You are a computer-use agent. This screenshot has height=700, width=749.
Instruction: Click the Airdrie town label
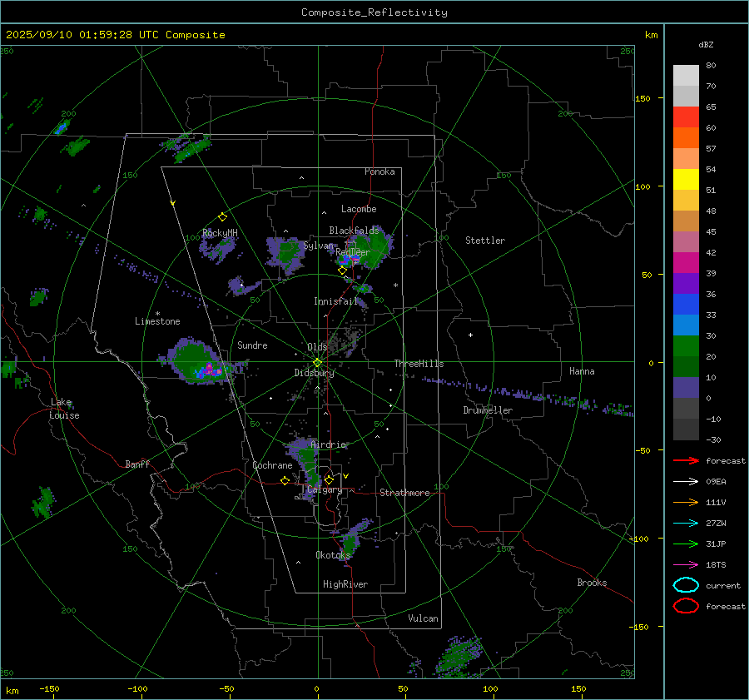pyautogui.click(x=328, y=444)
